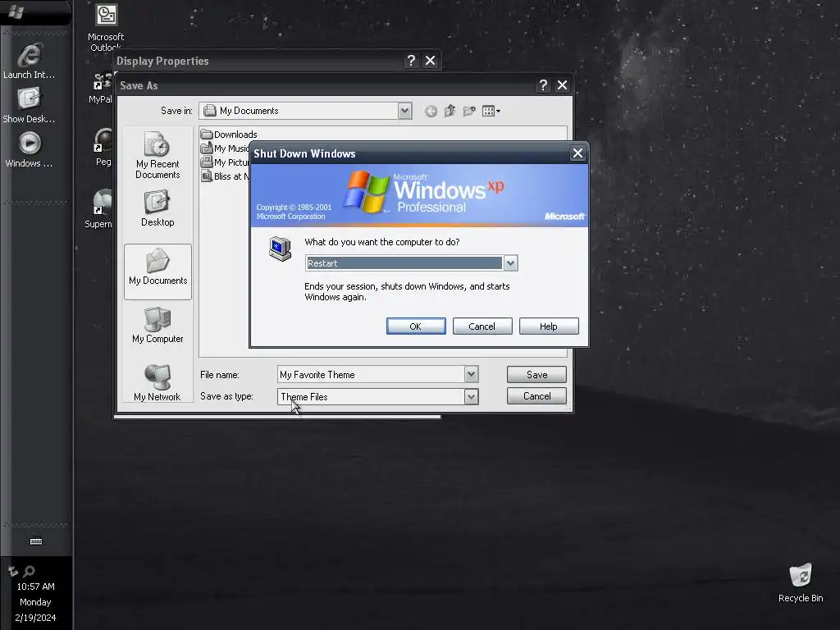Select the My Music folder in file list
Screen dimensions: 840x630
tap(225, 148)
